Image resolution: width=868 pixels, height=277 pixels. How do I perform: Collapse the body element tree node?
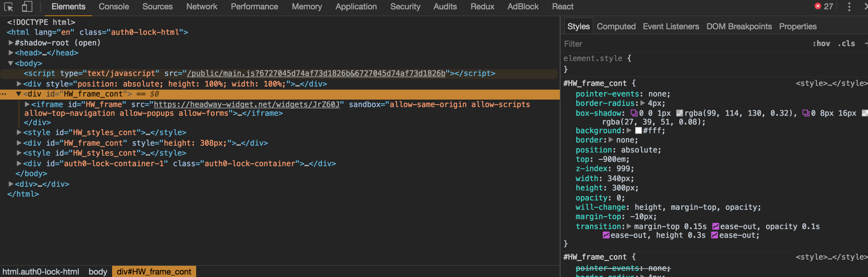10,63
